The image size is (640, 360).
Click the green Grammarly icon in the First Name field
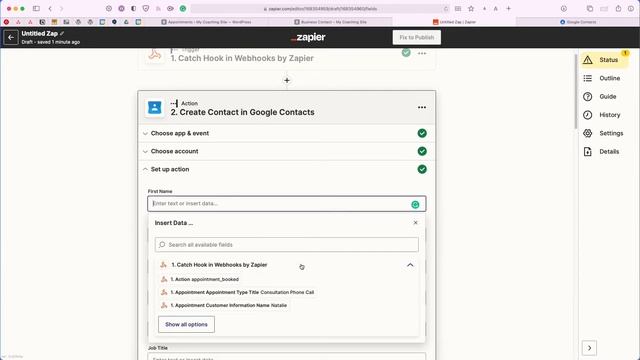[x=415, y=204]
